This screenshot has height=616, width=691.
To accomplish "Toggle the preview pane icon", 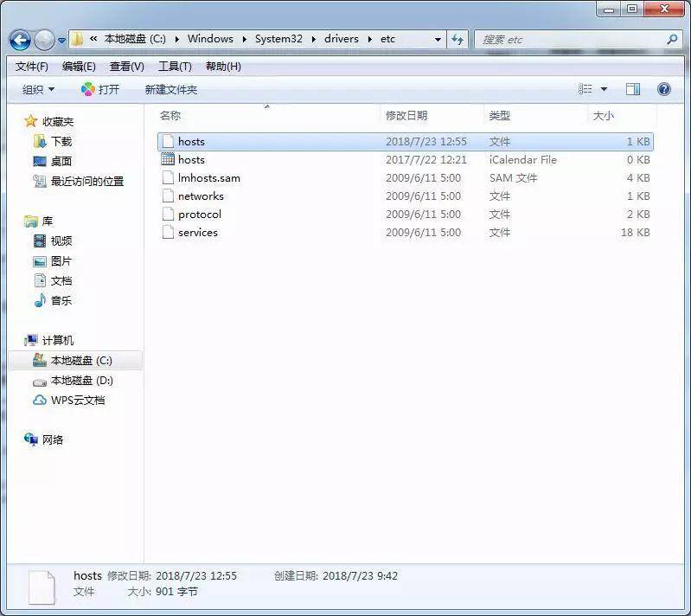I will (633, 89).
